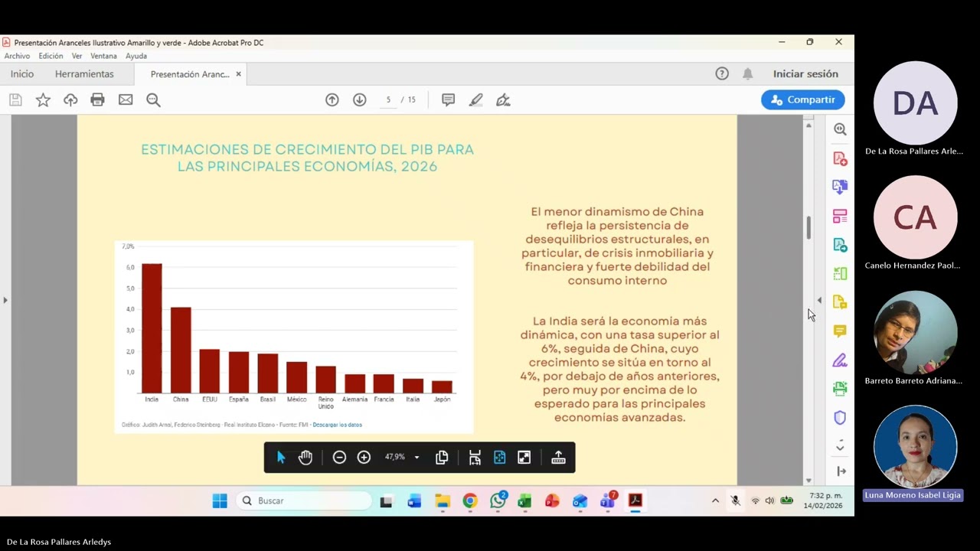Go to the previous page arrow
The image size is (980, 551).
coord(332,99)
